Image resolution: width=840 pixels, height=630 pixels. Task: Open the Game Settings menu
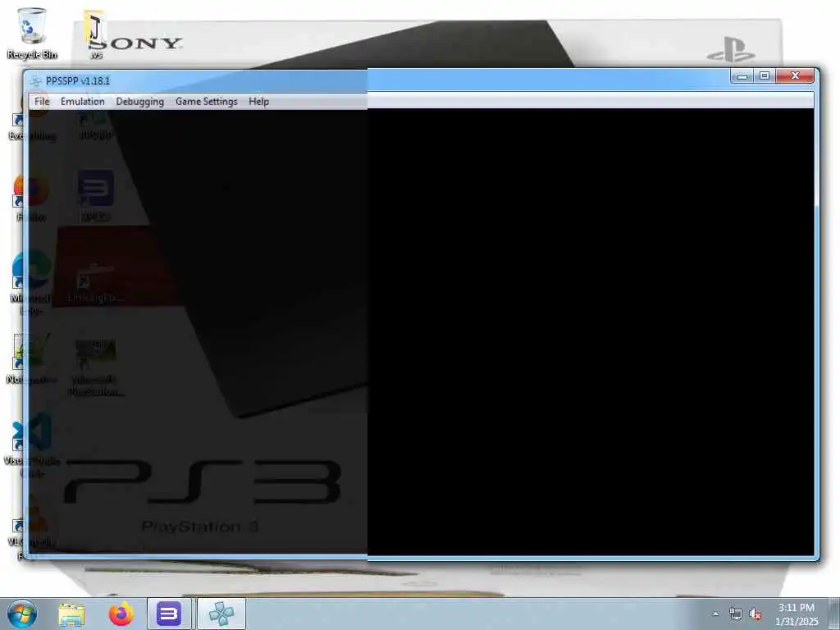206,101
